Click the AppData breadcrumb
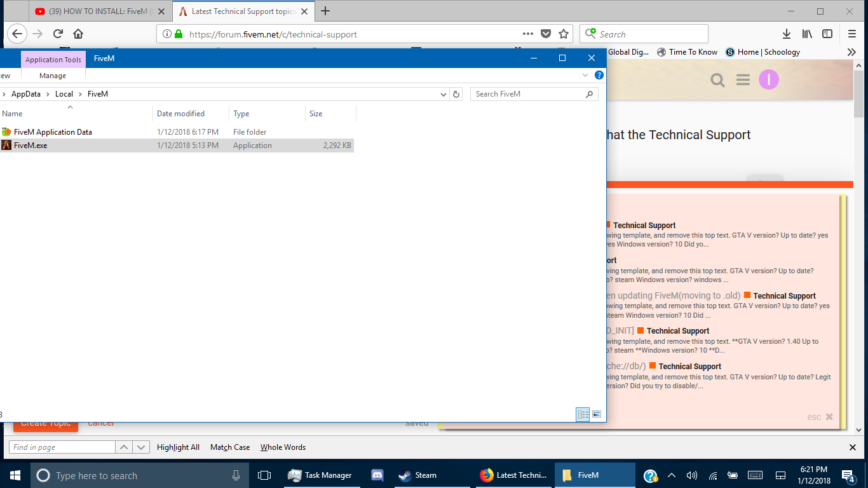Screen dimensions: 868x488 coord(26,94)
